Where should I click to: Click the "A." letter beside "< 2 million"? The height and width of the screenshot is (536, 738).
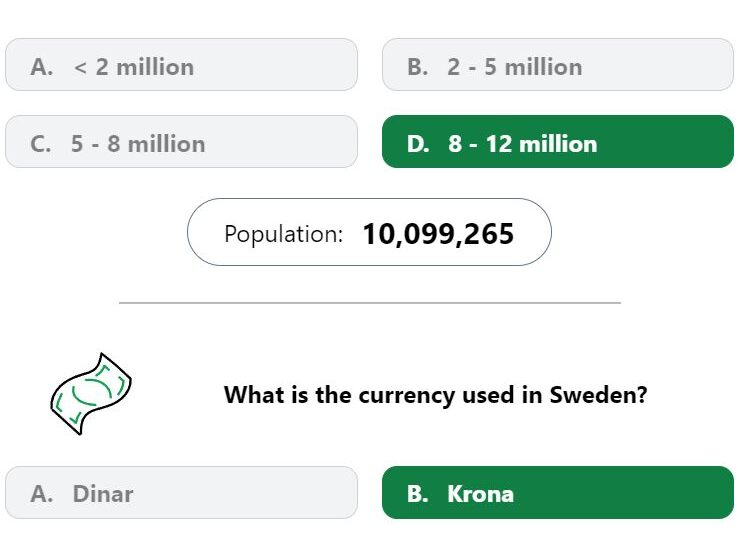coord(41,67)
